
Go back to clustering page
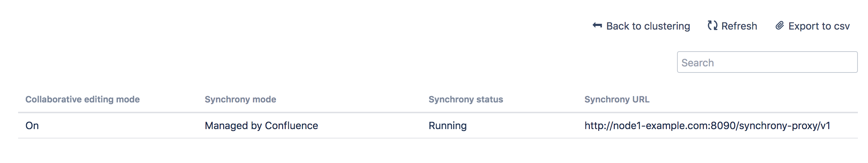coord(641,26)
